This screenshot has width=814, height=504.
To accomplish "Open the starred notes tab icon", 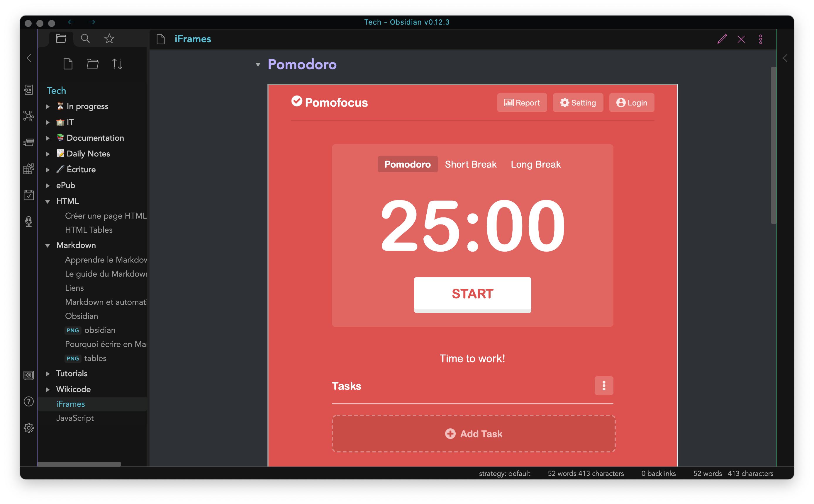I will (x=109, y=39).
